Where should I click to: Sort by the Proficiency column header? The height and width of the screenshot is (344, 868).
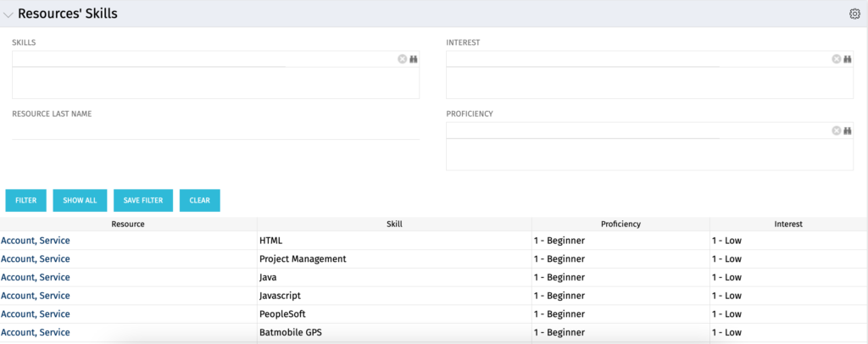click(620, 224)
